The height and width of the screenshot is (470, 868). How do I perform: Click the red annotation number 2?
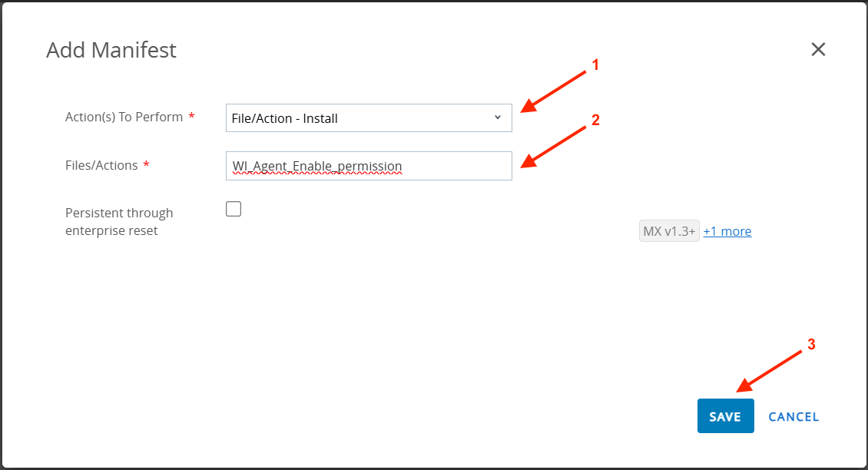pyautogui.click(x=595, y=120)
